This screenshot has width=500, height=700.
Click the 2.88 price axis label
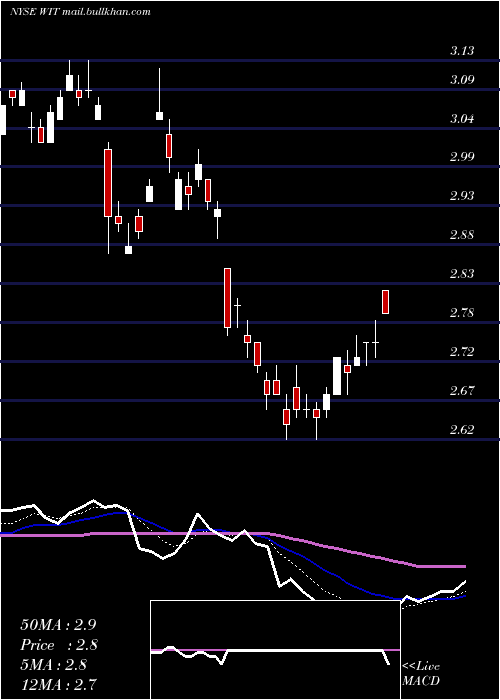point(462,235)
